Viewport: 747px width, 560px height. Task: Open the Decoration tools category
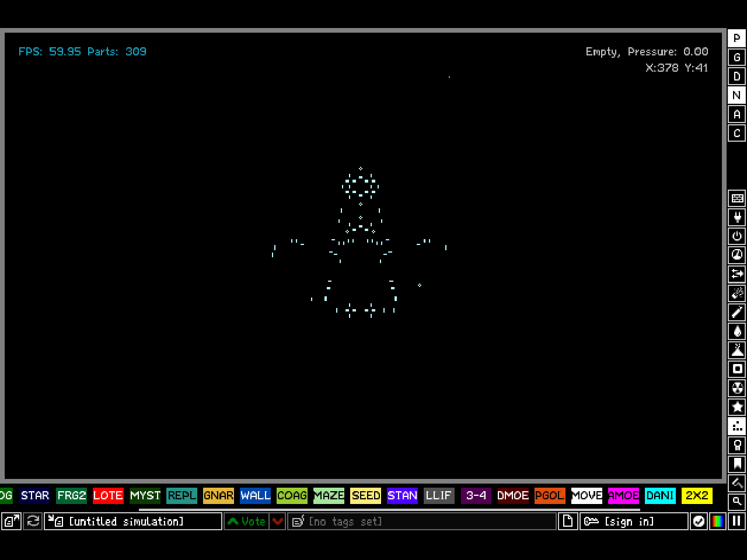pyautogui.click(x=737, y=483)
